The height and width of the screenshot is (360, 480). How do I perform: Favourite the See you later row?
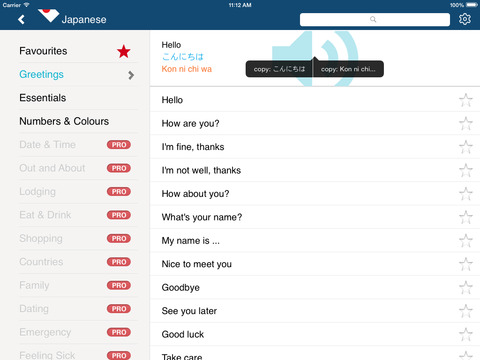coord(466,311)
